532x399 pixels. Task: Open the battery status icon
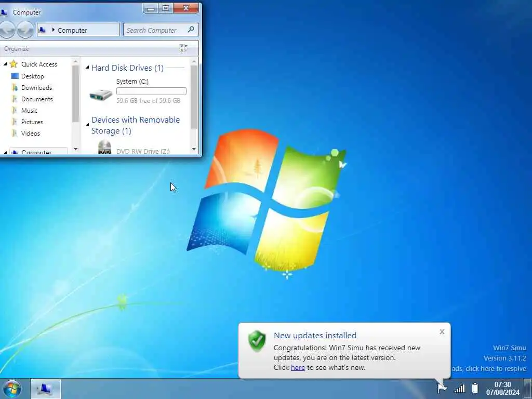[475, 388]
